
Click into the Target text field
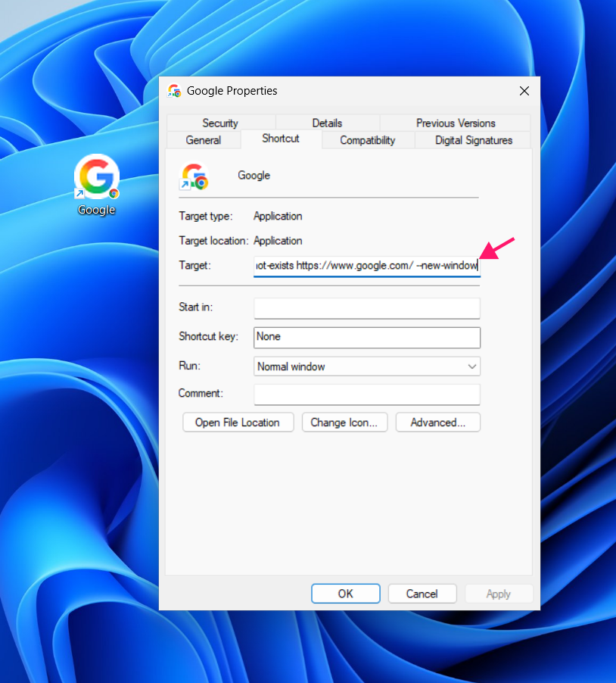click(x=367, y=266)
